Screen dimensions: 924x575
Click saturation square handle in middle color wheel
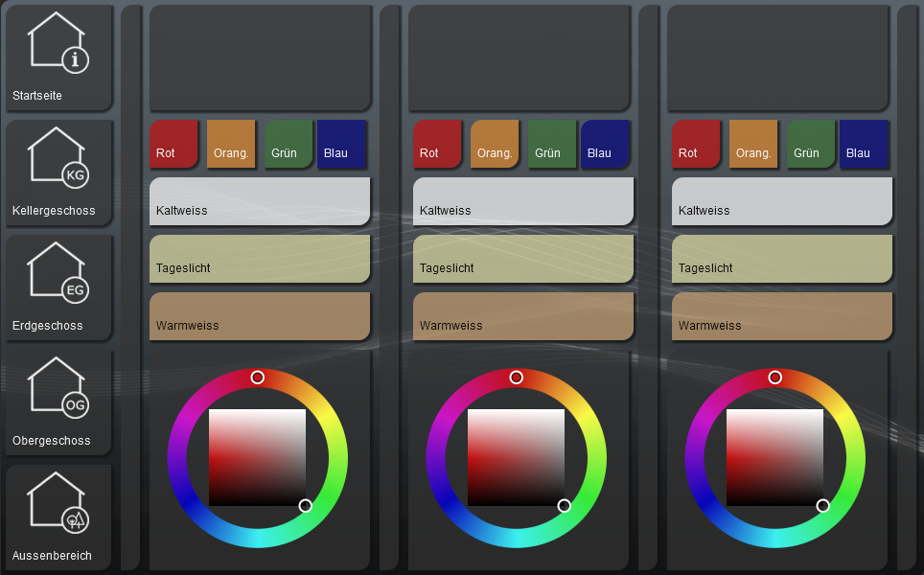click(x=565, y=506)
